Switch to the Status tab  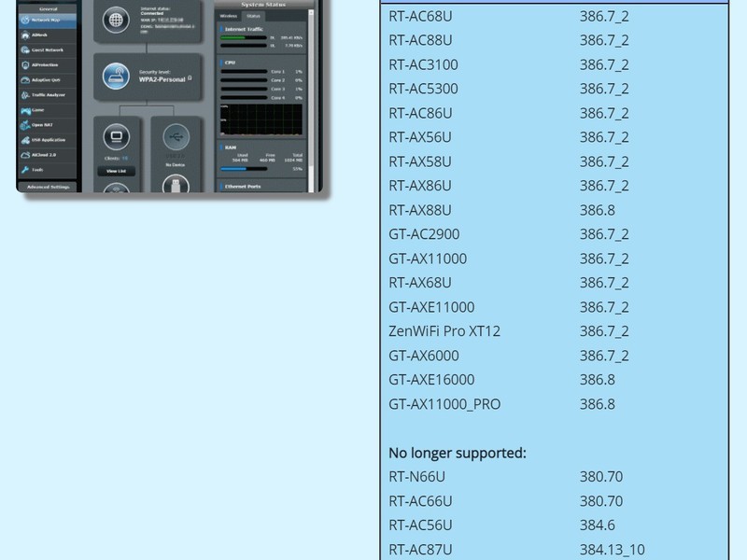253,16
